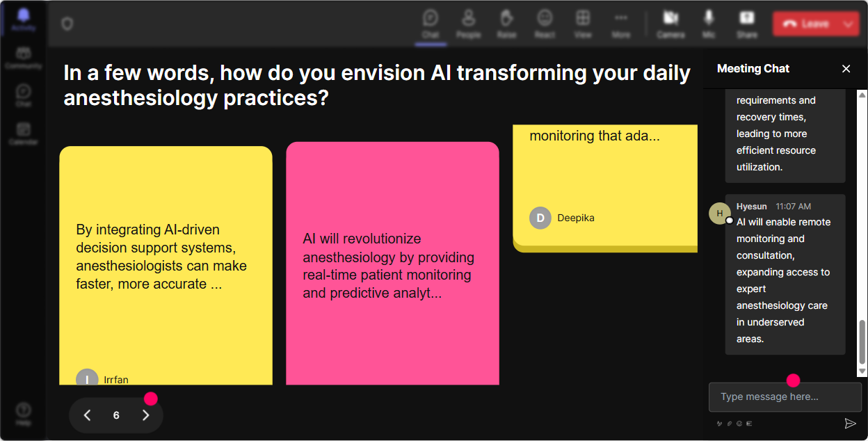Open the Community section in the sidebar

[x=24, y=58]
